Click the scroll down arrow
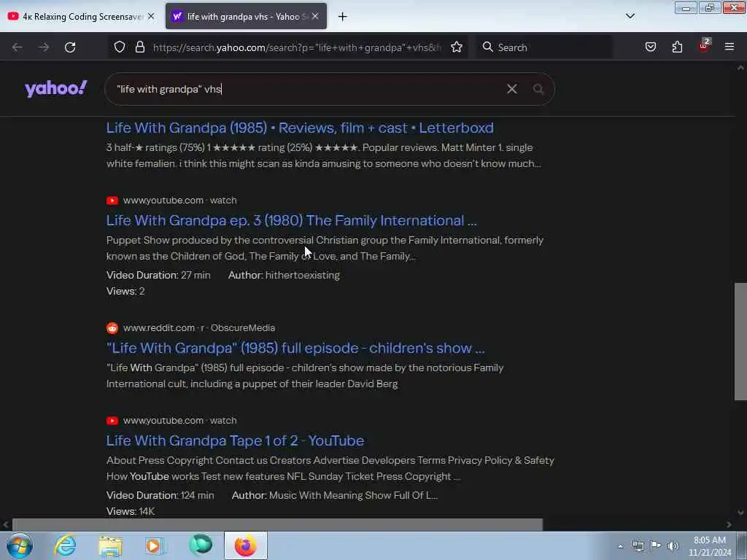This screenshot has height=560, width=747. point(740,513)
